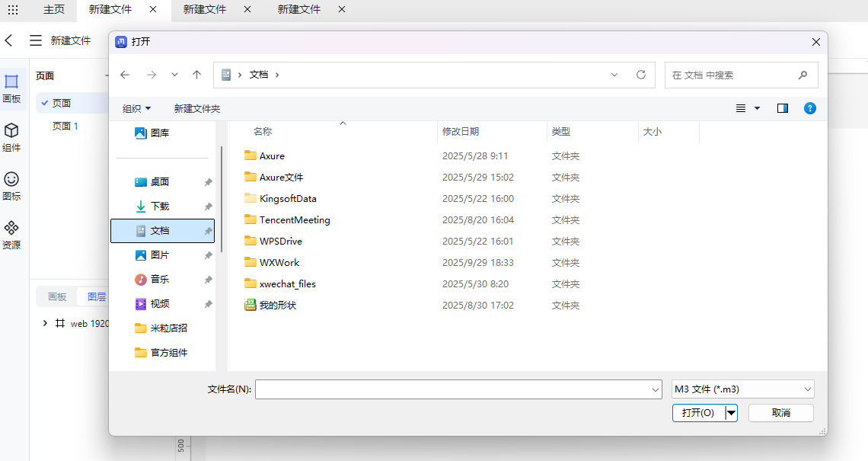Toggle the preview pane in the file dialog
Screen dimensions: 868x461
tap(782, 108)
